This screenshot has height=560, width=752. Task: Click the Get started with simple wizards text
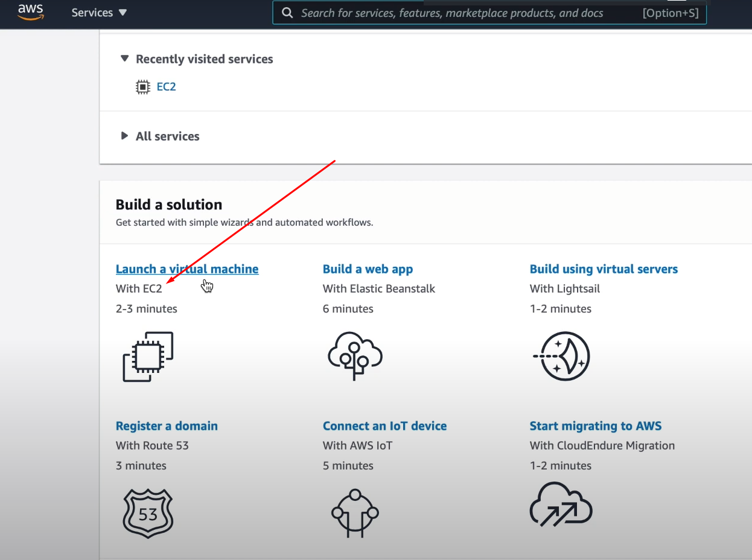click(244, 222)
